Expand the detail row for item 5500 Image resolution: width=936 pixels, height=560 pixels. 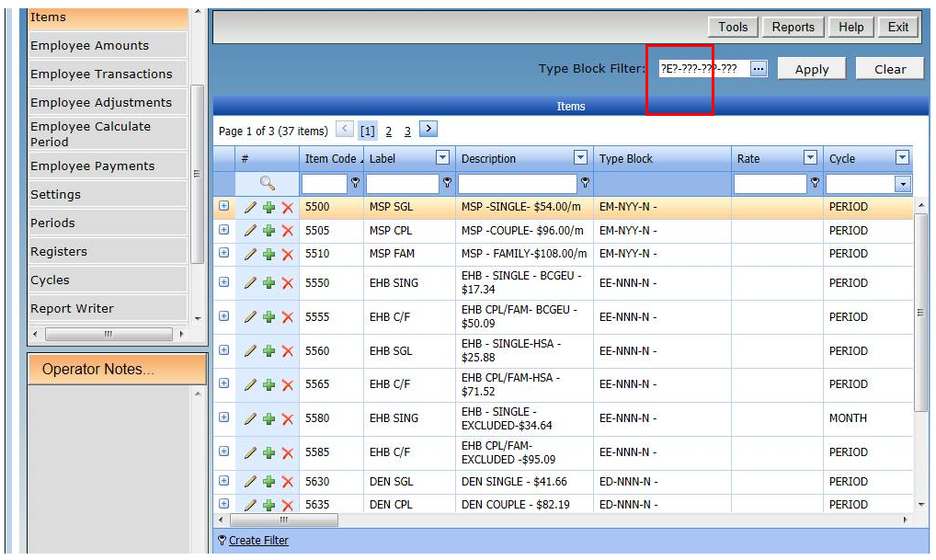[x=223, y=206]
